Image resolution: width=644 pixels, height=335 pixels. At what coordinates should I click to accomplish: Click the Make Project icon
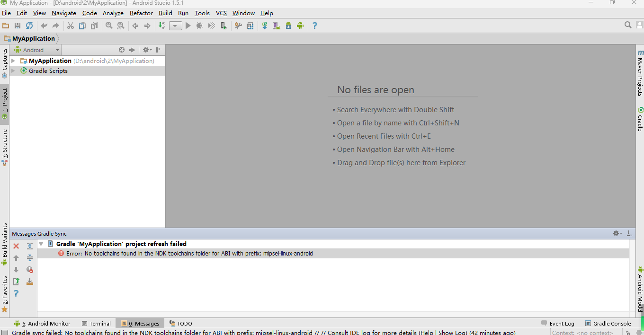click(162, 26)
